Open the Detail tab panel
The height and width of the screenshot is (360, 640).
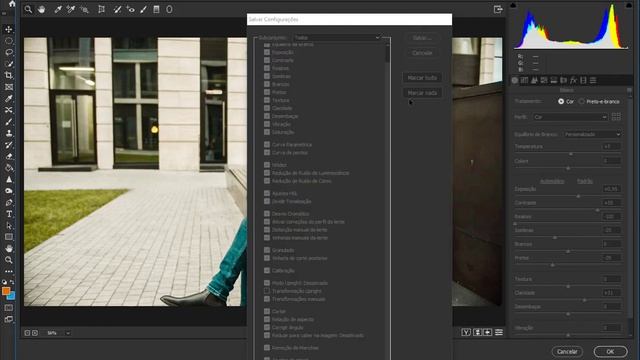point(534,80)
